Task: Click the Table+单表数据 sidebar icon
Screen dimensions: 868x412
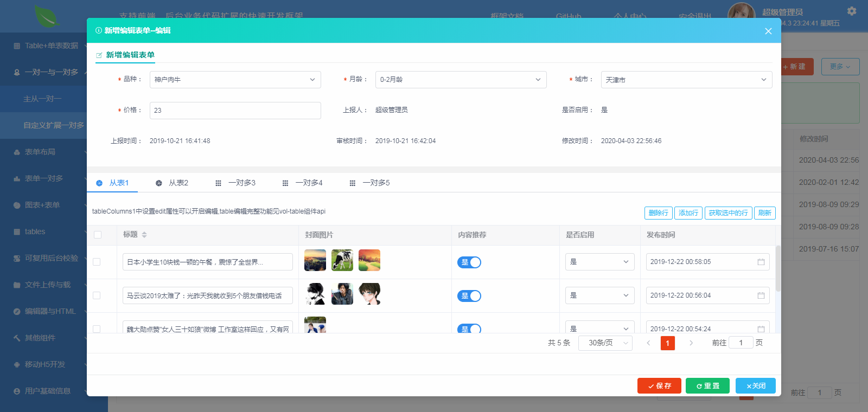Action: 17,46
